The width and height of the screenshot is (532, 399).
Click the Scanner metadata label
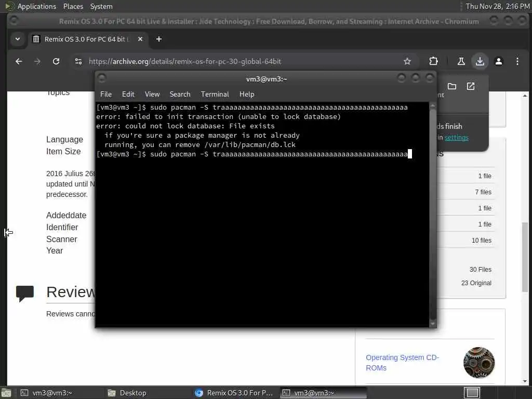(x=62, y=239)
